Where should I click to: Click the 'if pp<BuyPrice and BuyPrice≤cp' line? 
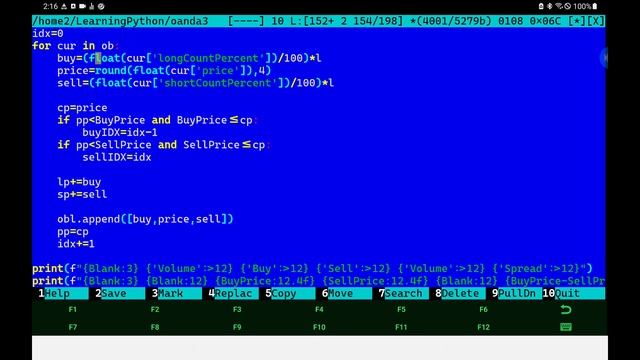(158, 120)
